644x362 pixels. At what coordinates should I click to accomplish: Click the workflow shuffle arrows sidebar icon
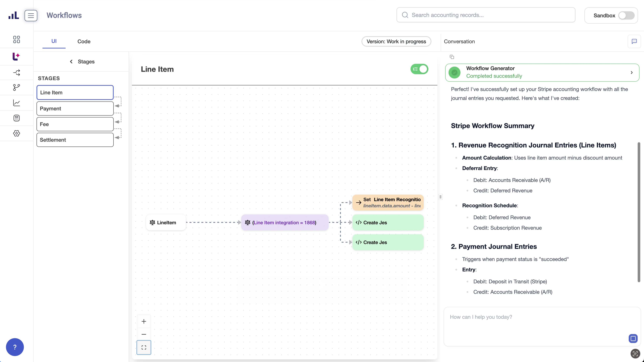[17, 73]
